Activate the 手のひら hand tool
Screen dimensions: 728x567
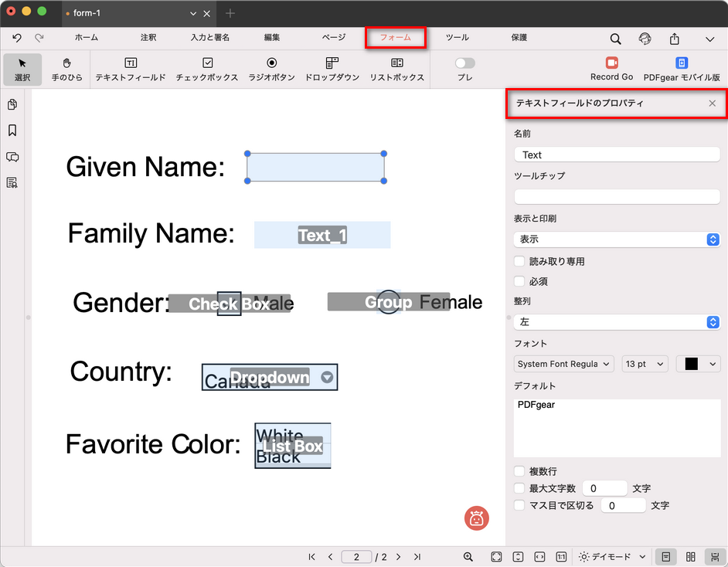tap(66, 69)
